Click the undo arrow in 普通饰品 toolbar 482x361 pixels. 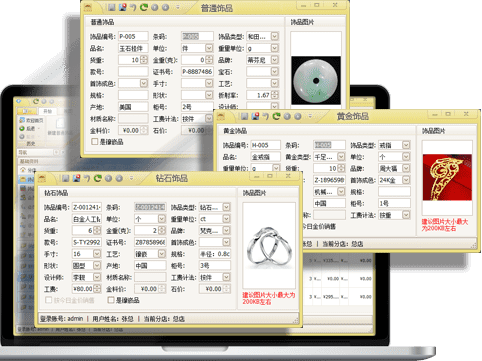click(133, 7)
